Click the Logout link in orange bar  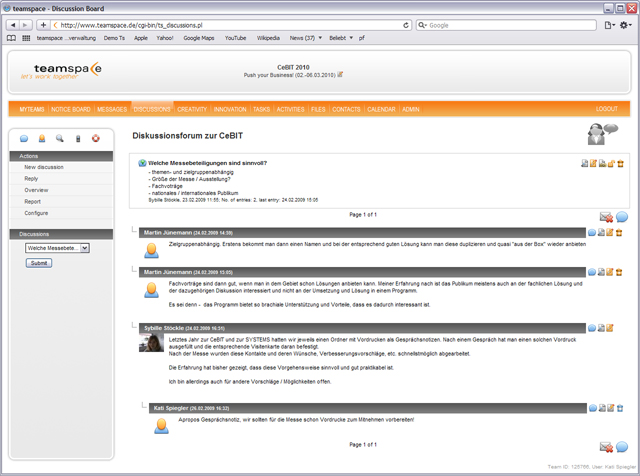coord(606,108)
